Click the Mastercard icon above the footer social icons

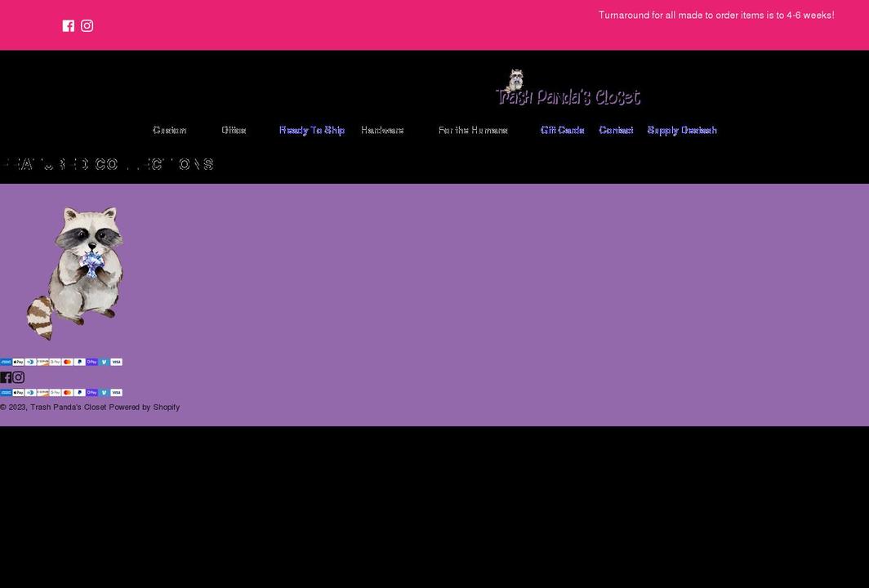pyautogui.click(x=68, y=362)
